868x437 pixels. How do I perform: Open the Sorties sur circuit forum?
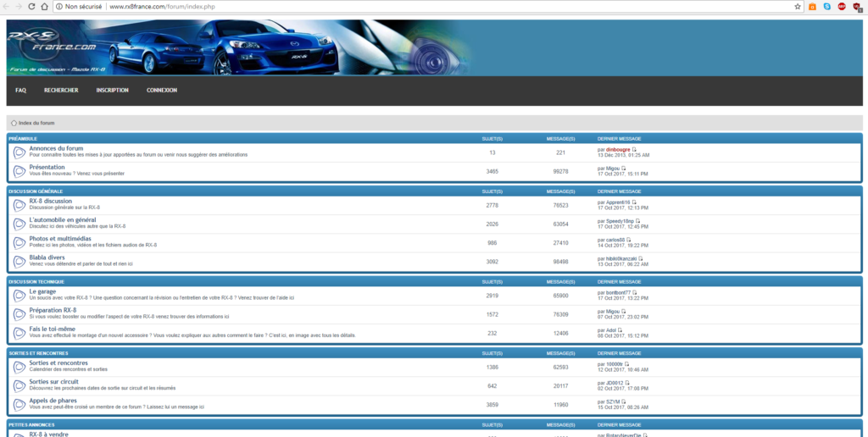pyautogui.click(x=53, y=382)
